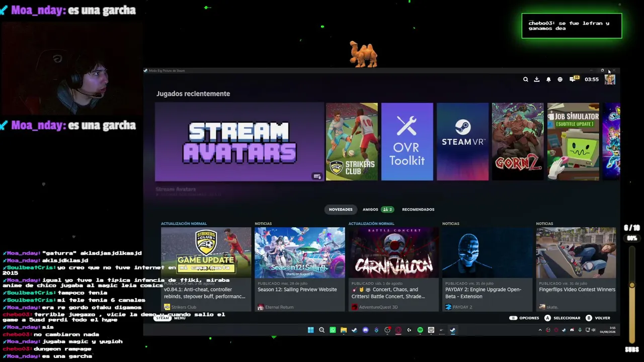644x362 pixels.
Task: Open the Battle Concert Carnivalcon news card
Action: point(393,269)
